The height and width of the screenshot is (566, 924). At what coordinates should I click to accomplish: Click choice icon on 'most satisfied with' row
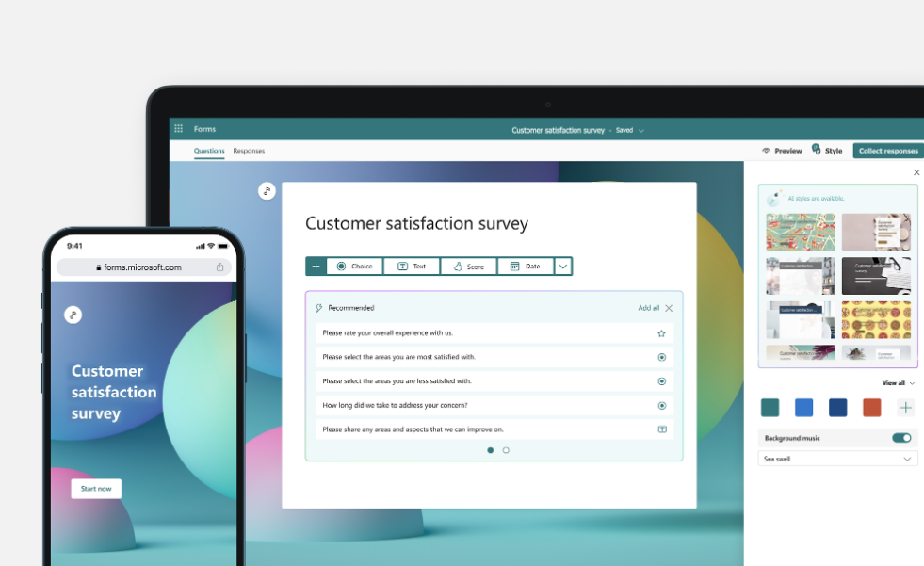click(x=662, y=358)
